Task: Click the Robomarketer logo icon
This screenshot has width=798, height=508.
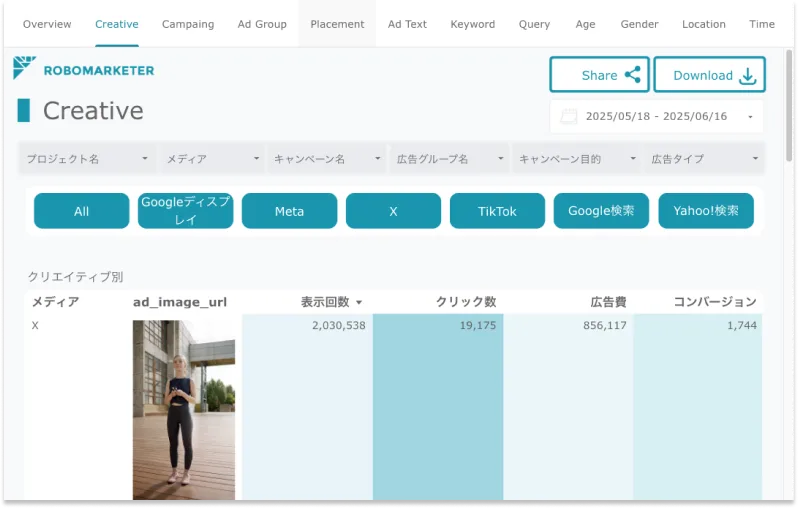Action: 25,69
